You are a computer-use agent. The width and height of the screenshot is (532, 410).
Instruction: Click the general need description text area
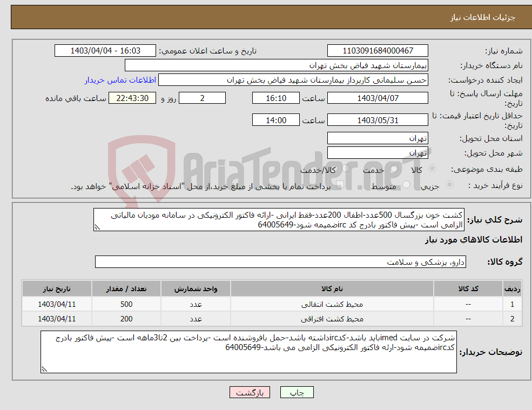pyautogui.click(x=279, y=220)
